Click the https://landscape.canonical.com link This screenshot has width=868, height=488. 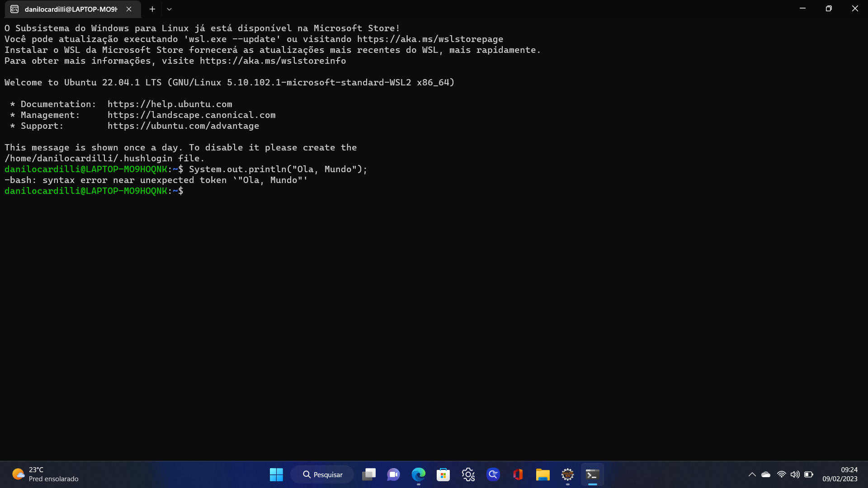point(192,115)
